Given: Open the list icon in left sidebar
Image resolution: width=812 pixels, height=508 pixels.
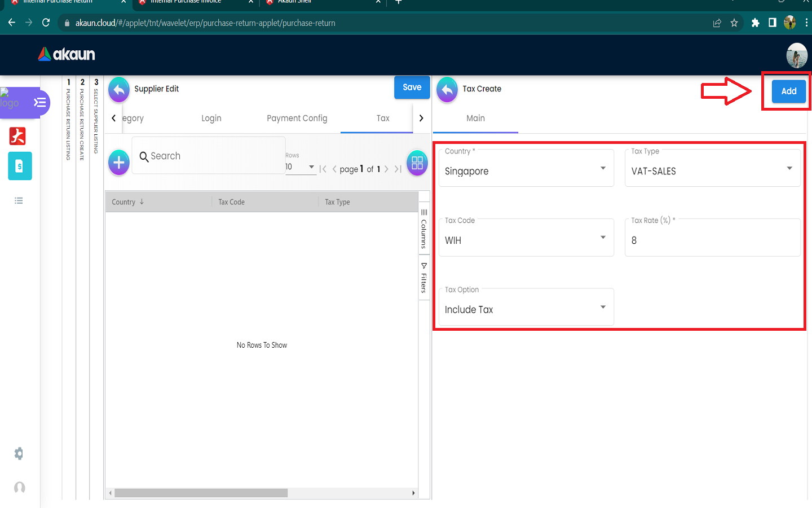Looking at the screenshot, I should click(x=19, y=200).
